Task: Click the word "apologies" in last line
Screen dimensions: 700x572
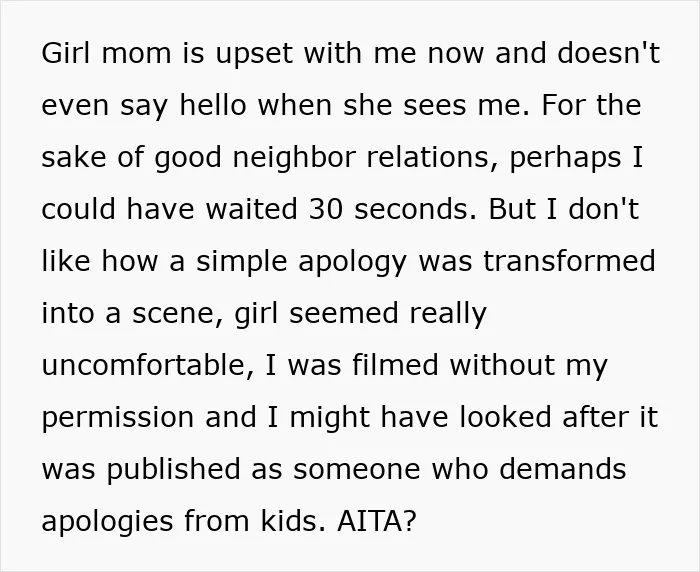Action: click(x=107, y=522)
